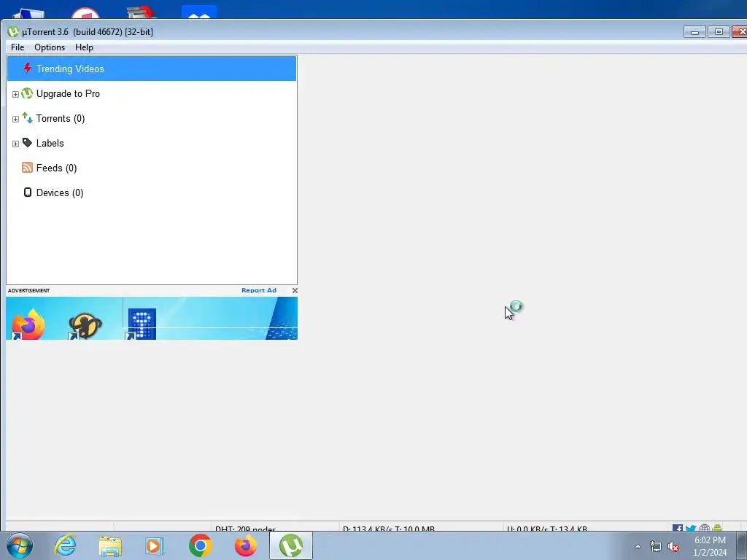Open Windows Media Player from taskbar

[155, 545]
